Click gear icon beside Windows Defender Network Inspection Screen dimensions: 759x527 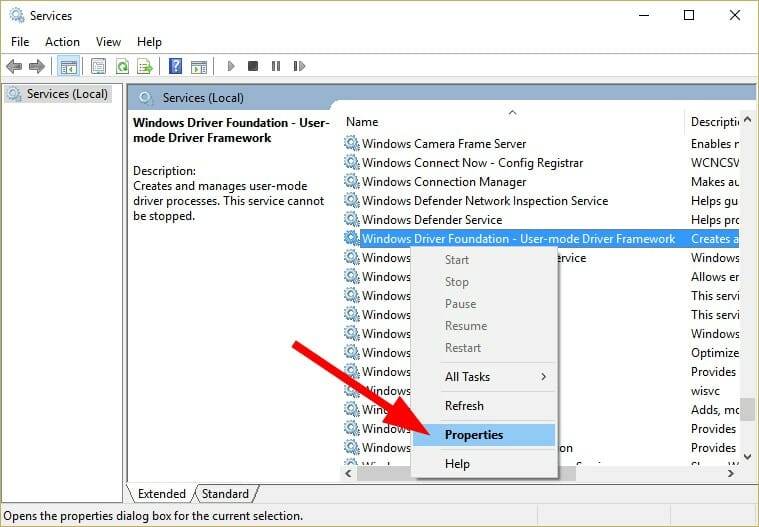(x=352, y=200)
